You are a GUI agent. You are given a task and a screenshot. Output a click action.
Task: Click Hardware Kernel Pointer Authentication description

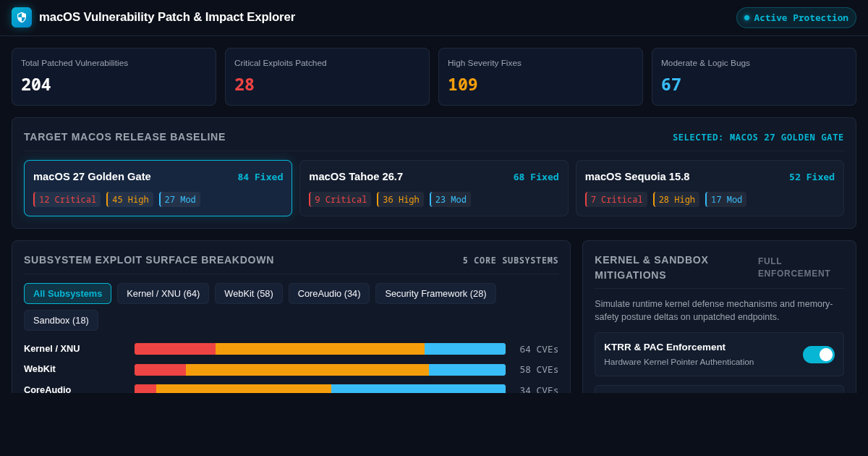click(x=679, y=362)
